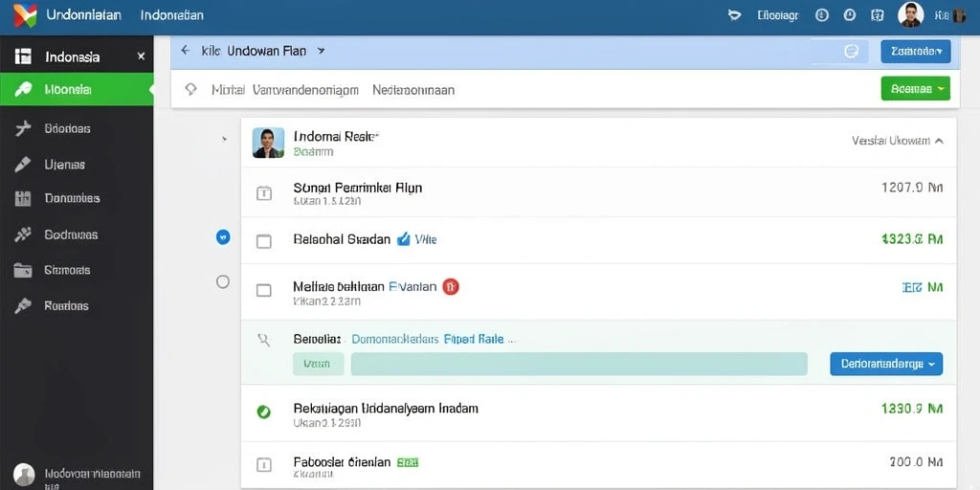Open the blue Dorioranadarge dropdown
Screen dimensions: 980x490
886,364
